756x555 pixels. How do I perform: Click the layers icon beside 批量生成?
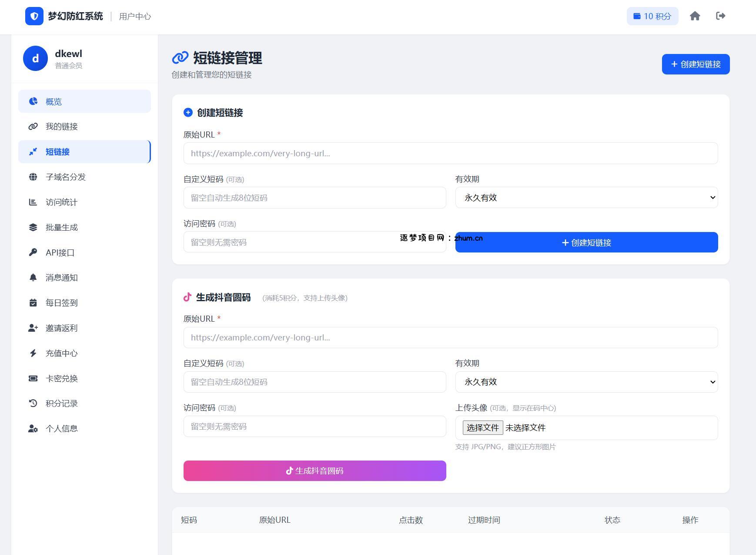click(x=33, y=228)
